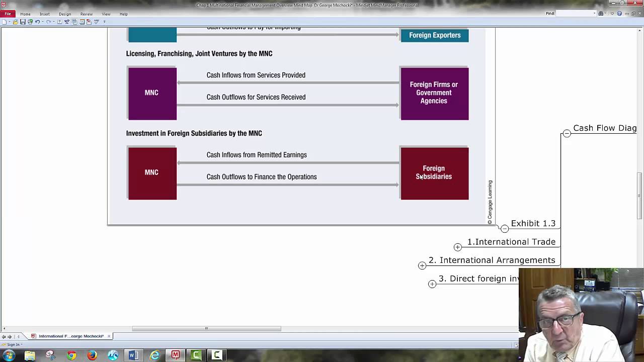Click the white Camtasia recorder taskbar icon
Image resolution: width=644 pixels, height=362 pixels.
[x=217, y=355]
